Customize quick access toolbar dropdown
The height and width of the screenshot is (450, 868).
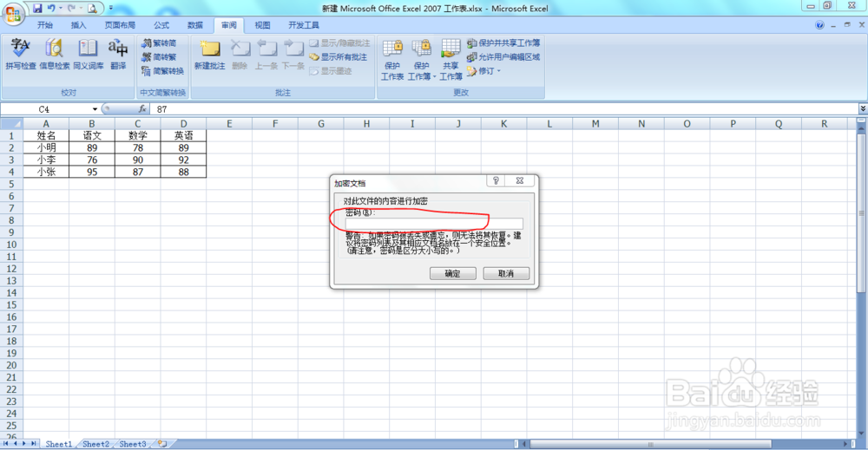point(111,9)
